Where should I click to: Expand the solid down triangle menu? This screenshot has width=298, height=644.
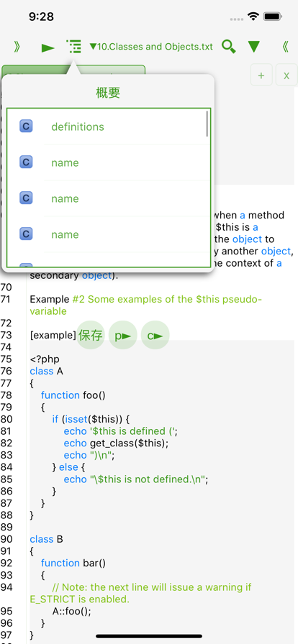254,47
